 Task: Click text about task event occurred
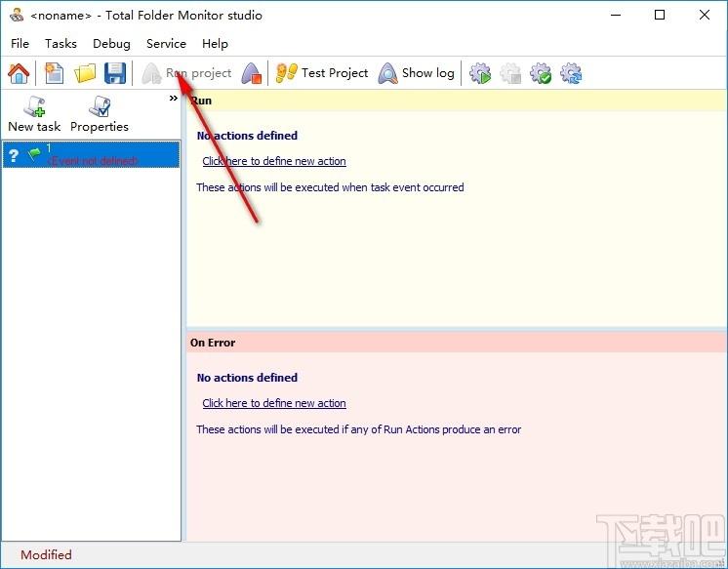[x=330, y=187]
